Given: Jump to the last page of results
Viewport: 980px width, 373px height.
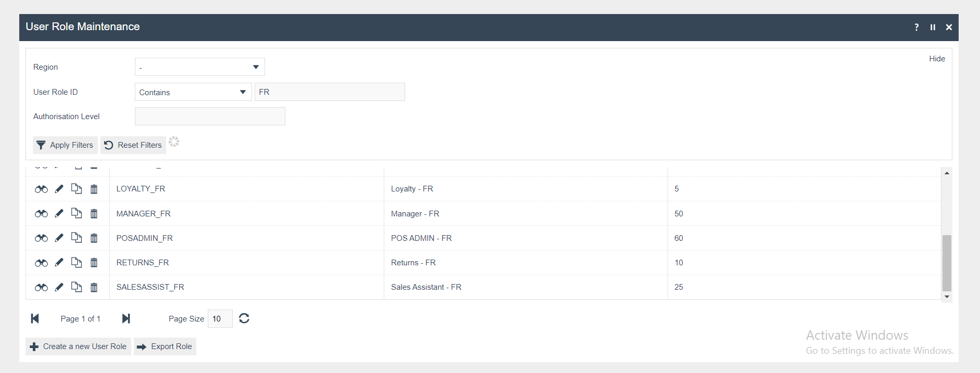Looking at the screenshot, I should (126, 318).
